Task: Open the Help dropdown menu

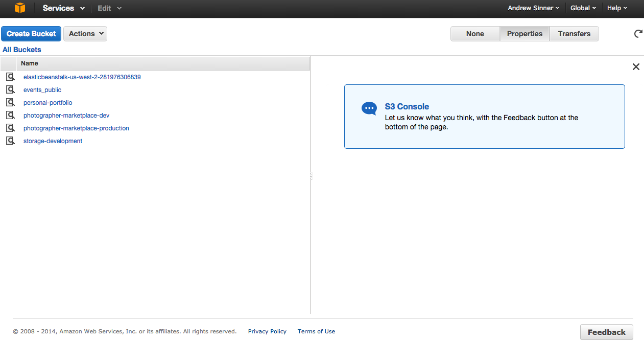Action: pyautogui.click(x=617, y=8)
